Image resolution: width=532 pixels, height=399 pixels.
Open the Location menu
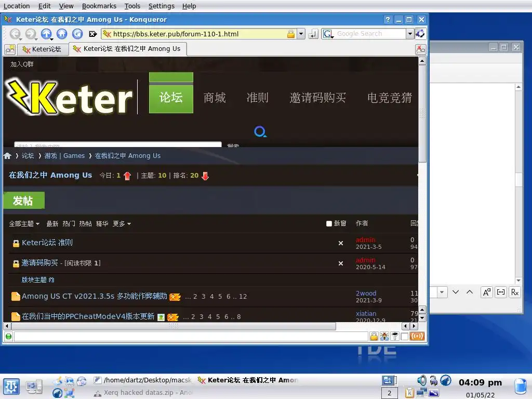coord(17,6)
